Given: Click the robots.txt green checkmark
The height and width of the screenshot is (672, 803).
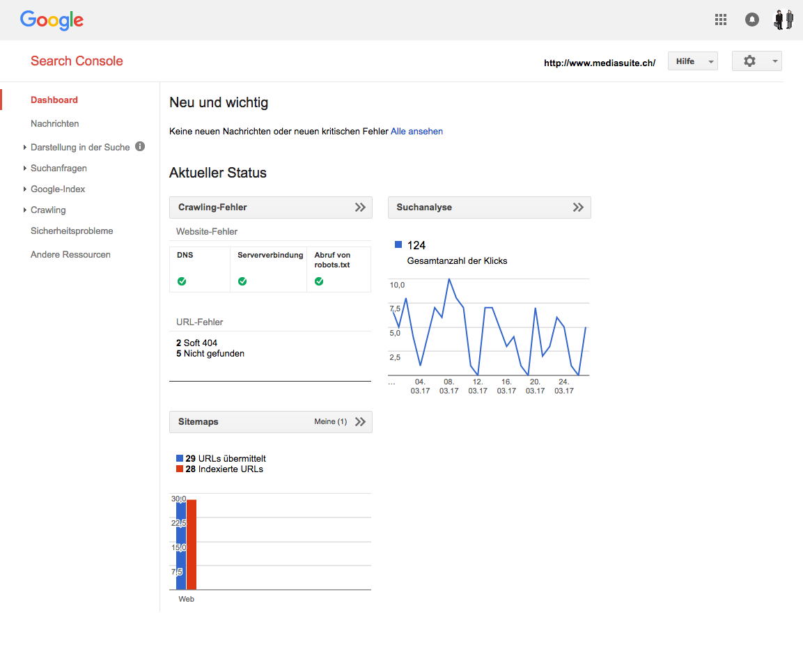Looking at the screenshot, I should coord(319,281).
